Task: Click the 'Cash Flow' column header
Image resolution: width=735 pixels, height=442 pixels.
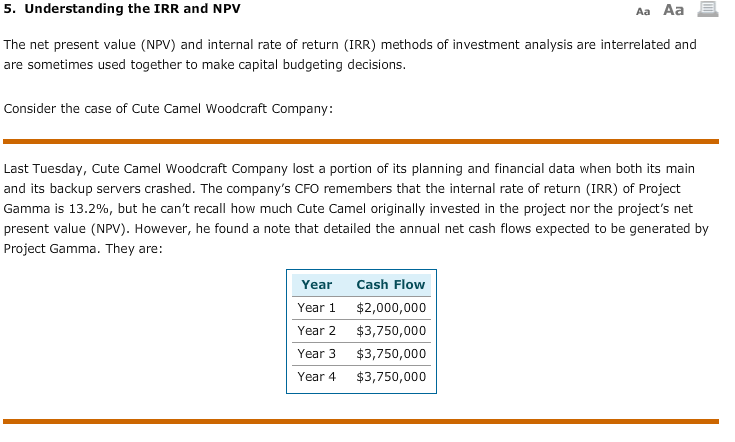Action: coord(390,284)
